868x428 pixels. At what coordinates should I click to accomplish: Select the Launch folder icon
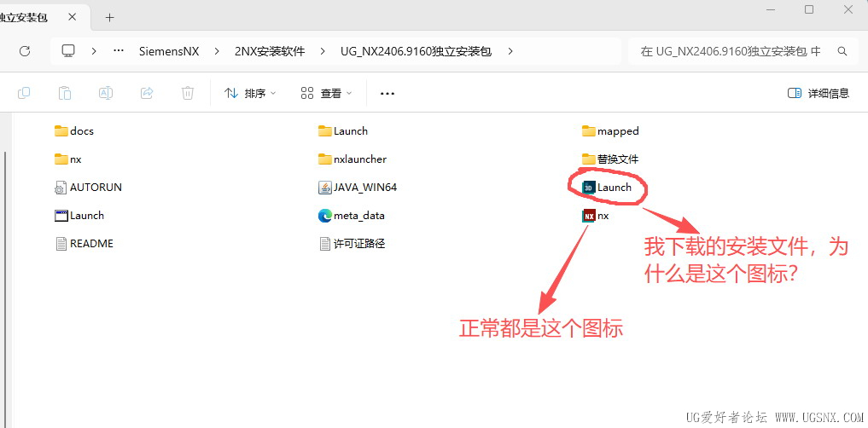point(325,131)
